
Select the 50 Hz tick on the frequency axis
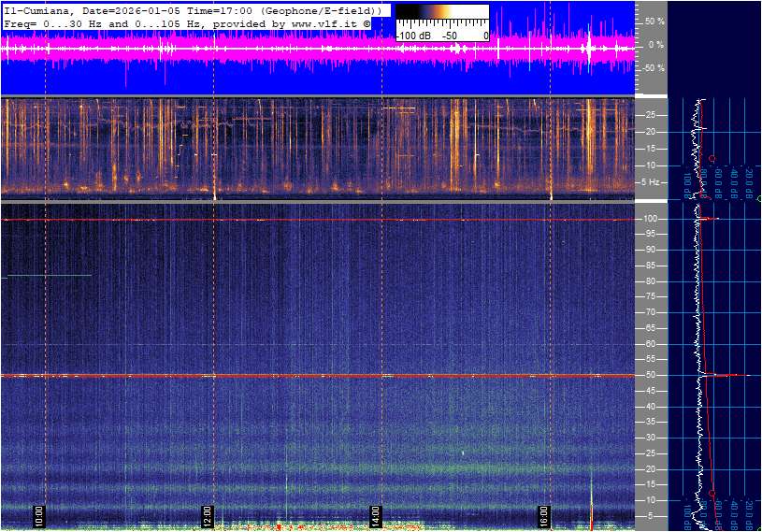(651, 375)
